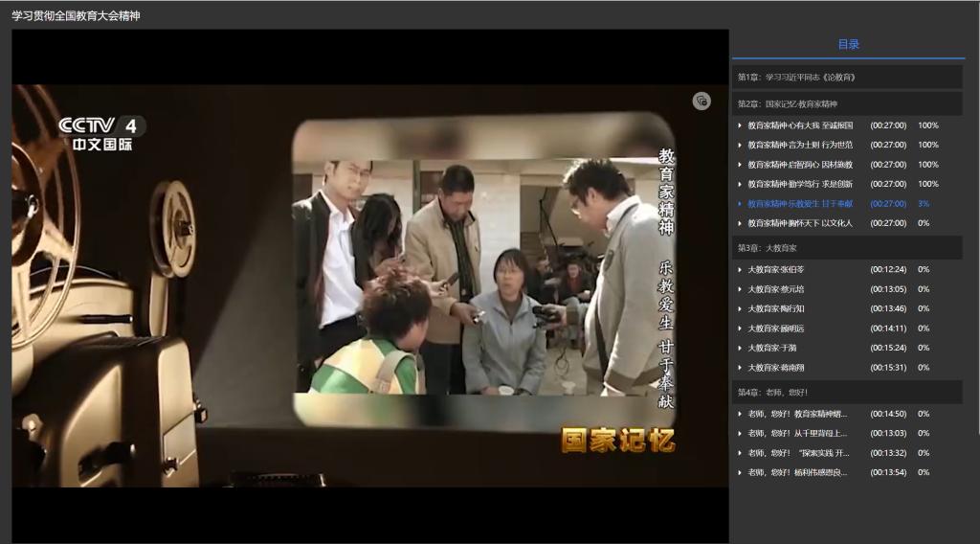Click the arrow icon before 大教育家-于漪
980x544 pixels.
[x=740, y=348]
